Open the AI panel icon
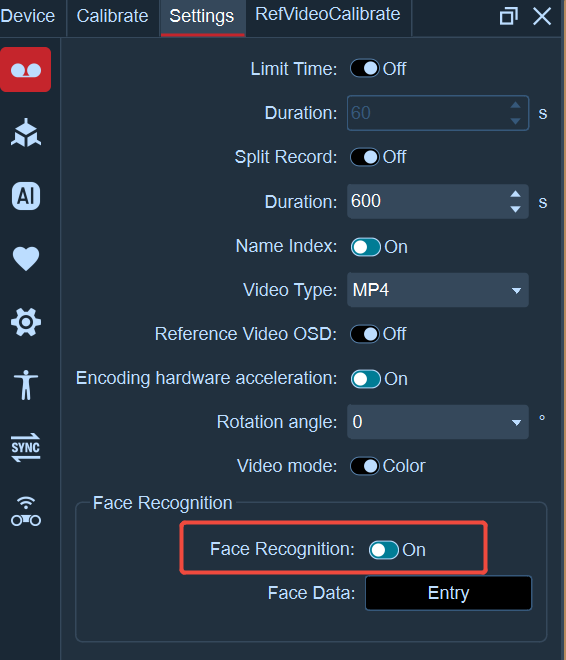 pyautogui.click(x=26, y=196)
